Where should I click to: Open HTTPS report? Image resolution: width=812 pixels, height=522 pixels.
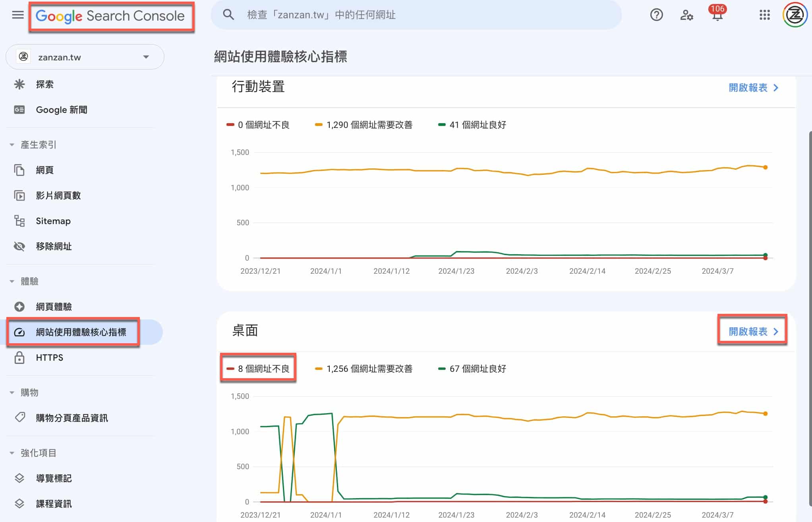[x=49, y=358]
